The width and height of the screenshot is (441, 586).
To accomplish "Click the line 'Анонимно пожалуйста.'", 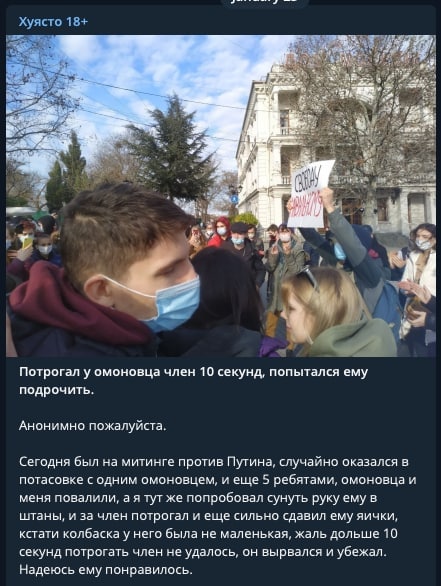I will click(93, 426).
